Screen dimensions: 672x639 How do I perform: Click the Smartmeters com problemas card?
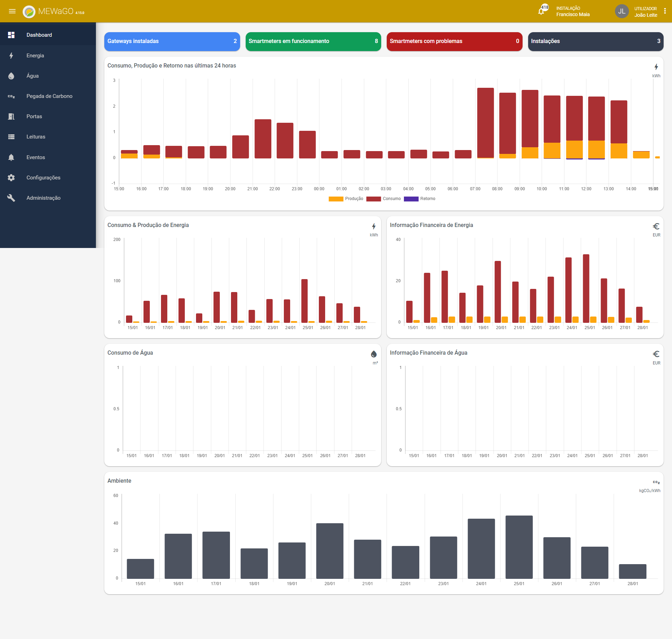(454, 41)
